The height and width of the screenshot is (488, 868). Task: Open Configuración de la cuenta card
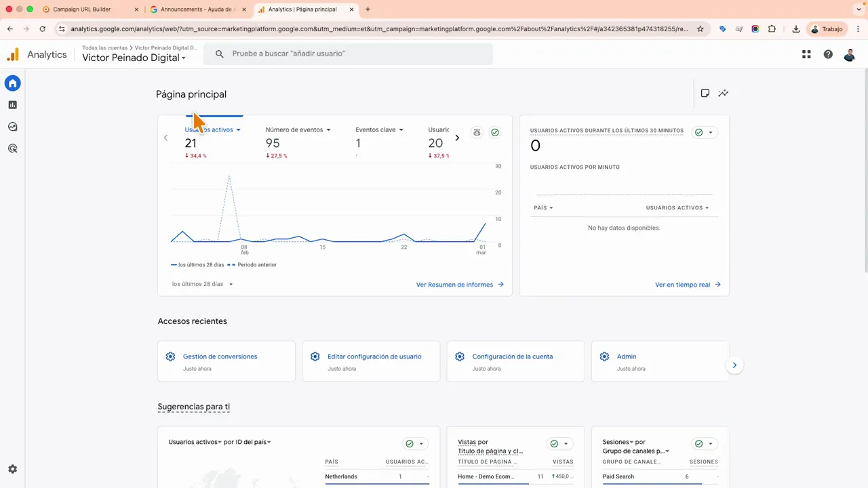click(515, 361)
